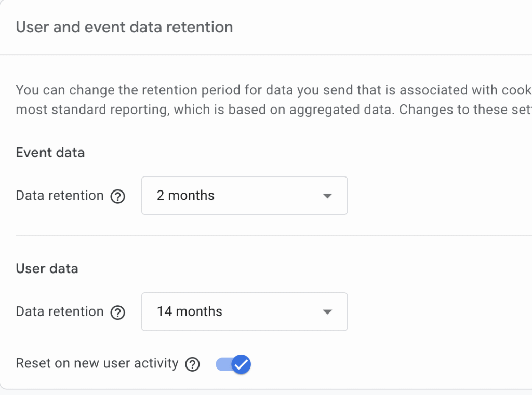Click help icon beside Event data retention
The image size is (532, 395).
(118, 196)
